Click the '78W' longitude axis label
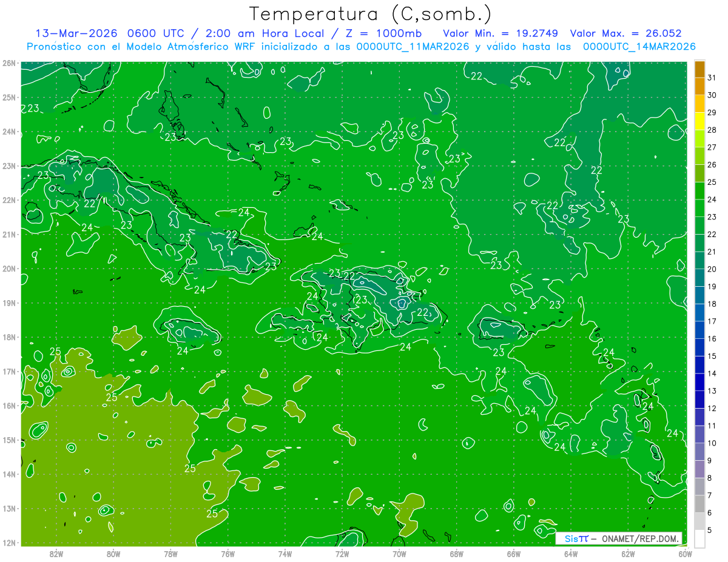The height and width of the screenshot is (562, 728). [170, 554]
